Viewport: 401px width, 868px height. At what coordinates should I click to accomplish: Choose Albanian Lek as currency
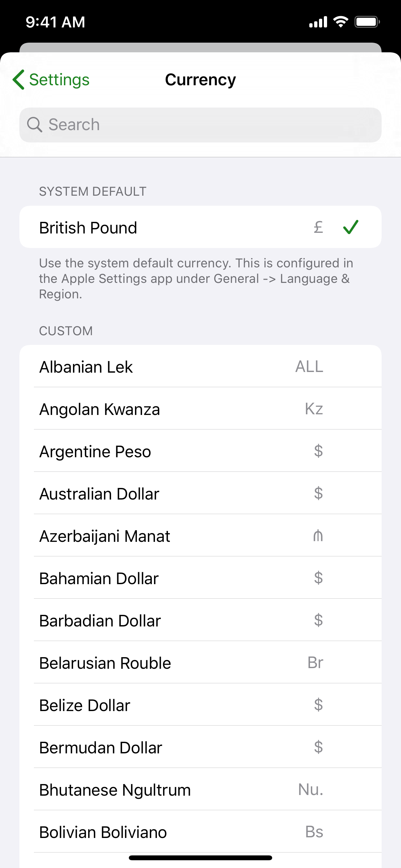pyautogui.click(x=200, y=366)
